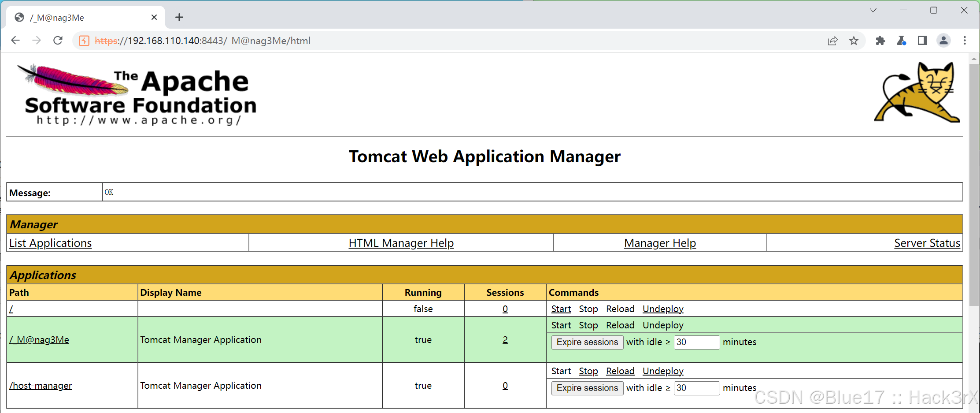Close the /_M@nag3Me tab
Image resolution: width=980 pixels, height=413 pixels.
[x=154, y=17]
